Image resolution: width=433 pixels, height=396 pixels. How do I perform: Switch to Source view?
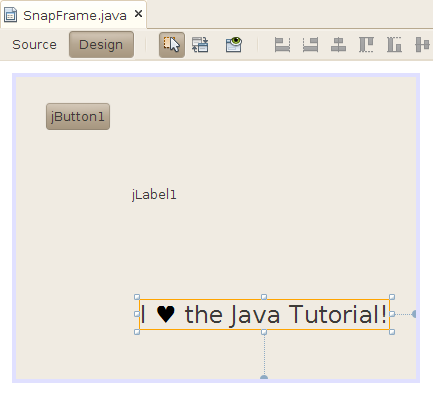coord(34,45)
